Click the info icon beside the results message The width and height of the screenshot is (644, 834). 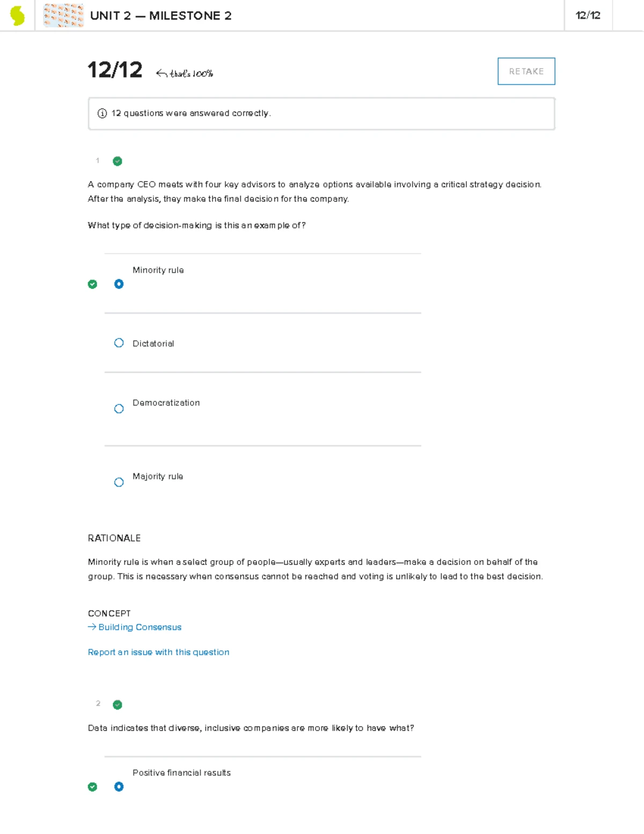(101, 113)
